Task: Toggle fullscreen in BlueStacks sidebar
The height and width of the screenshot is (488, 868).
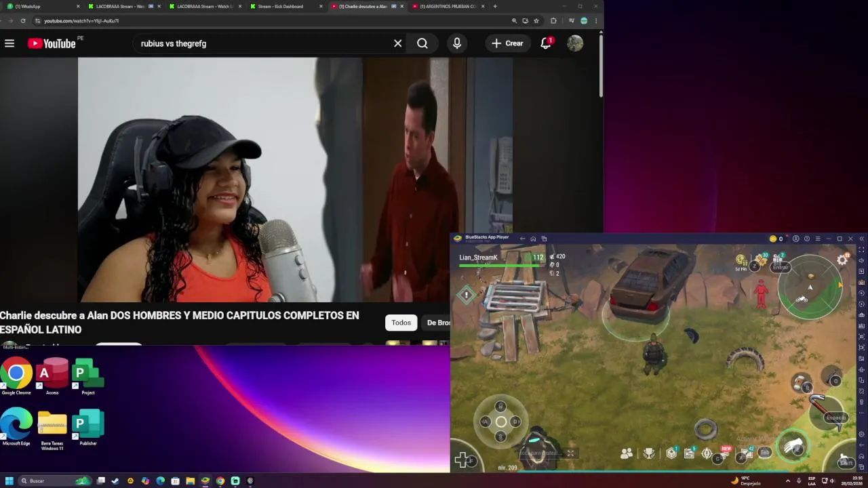Action: click(861, 249)
